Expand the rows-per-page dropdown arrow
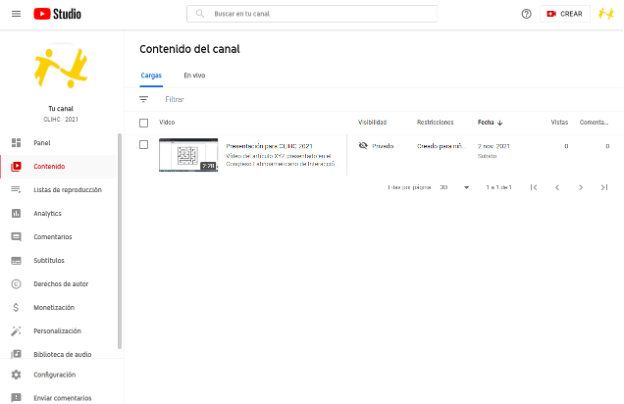The width and height of the screenshot is (624, 404). click(x=466, y=187)
